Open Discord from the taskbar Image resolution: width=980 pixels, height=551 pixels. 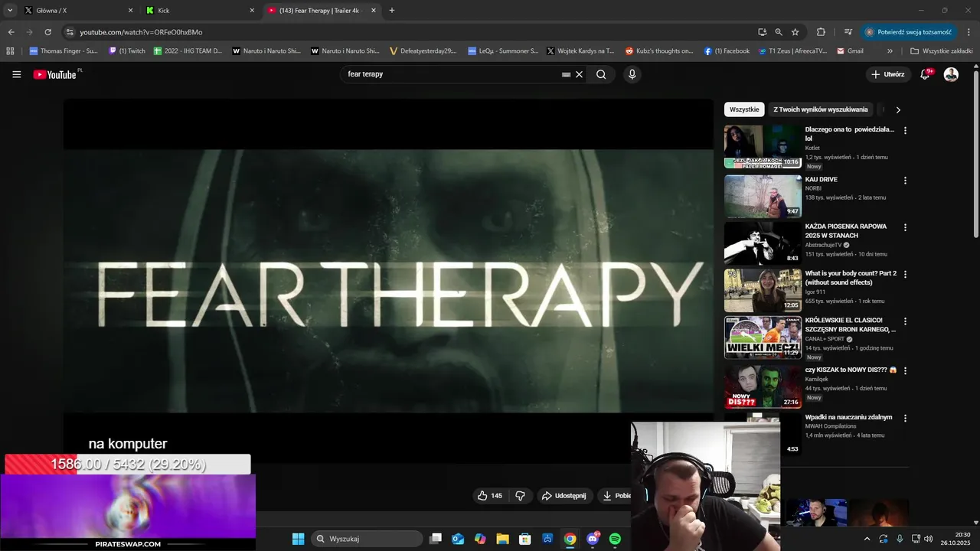pyautogui.click(x=593, y=539)
